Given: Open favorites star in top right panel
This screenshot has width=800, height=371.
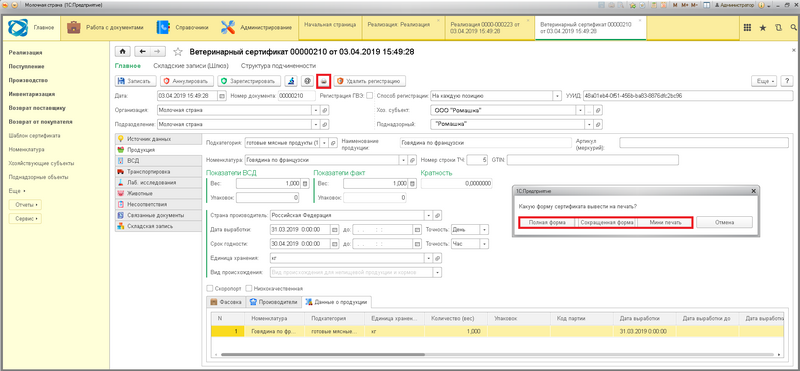Looking at the screenshot, I should [x=762, y=28].
